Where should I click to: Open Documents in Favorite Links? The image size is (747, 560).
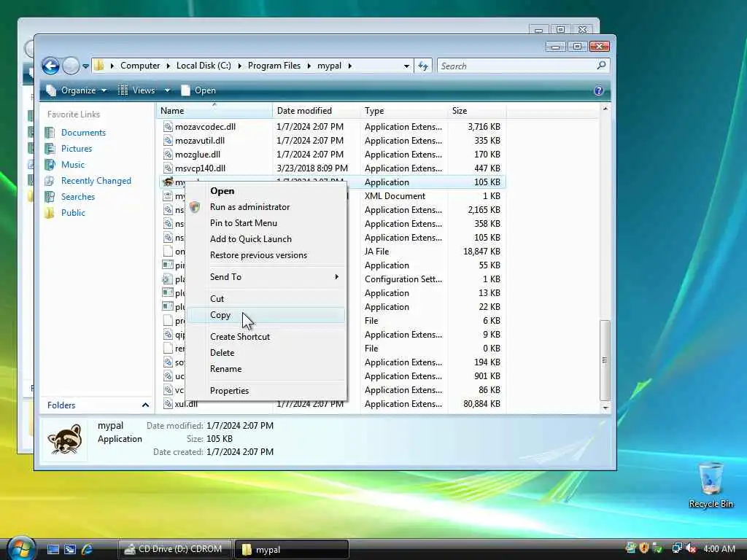coord(83,133)
